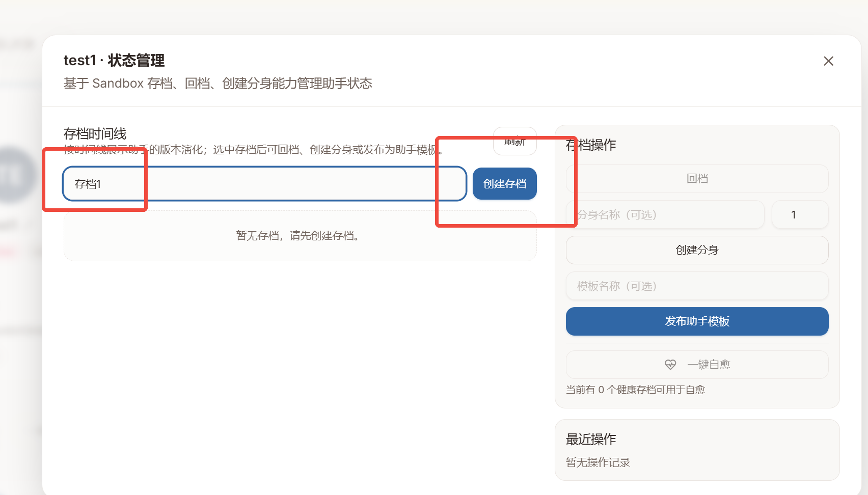The width and height of the screenshot is (868, 495).
Task: Click the 创建分身 button
Action: tap(697, 250)
